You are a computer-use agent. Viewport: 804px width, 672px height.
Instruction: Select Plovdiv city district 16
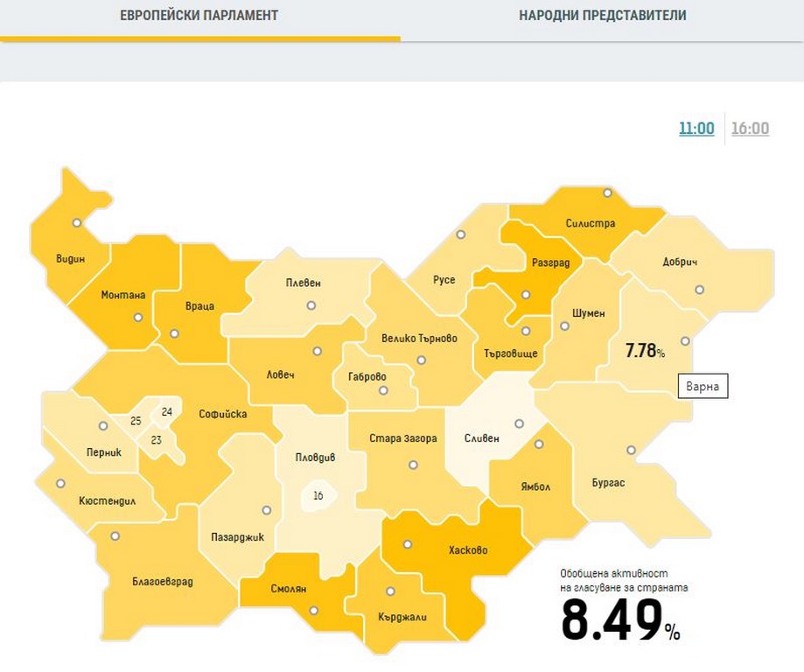click(318, 496)
